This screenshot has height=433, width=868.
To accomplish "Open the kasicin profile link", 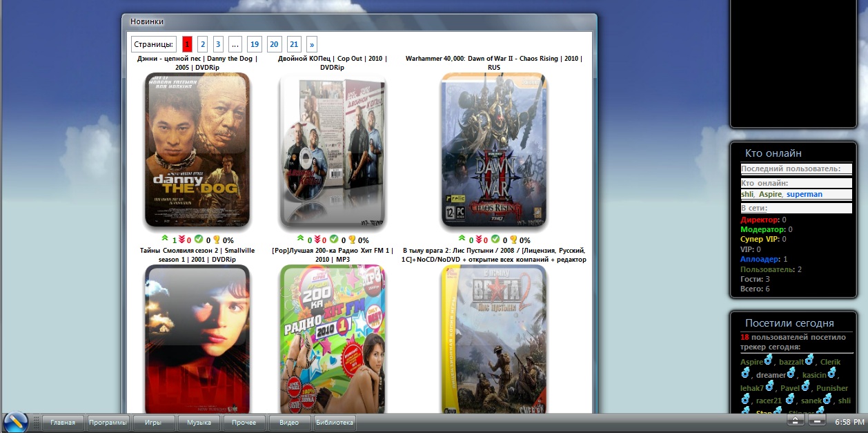I will pyautogui.click(x=814, y=375).
